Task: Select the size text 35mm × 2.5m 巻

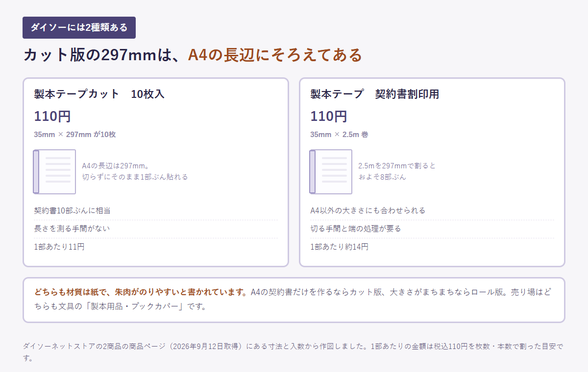Action: (339, 135)
